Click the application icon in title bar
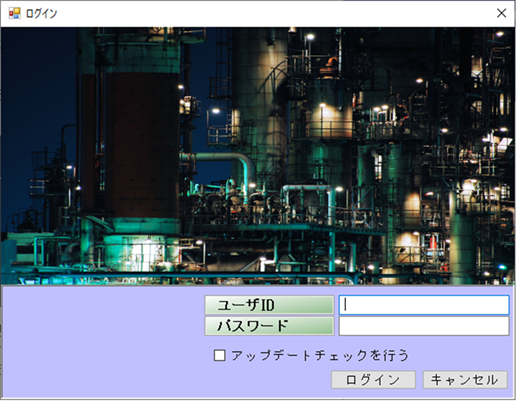This screenshot has height=404, width=520. (x=14, y=13)
